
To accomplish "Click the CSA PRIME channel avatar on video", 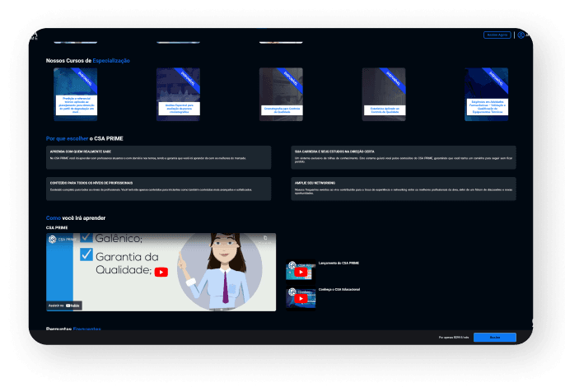I will [52, 240].
